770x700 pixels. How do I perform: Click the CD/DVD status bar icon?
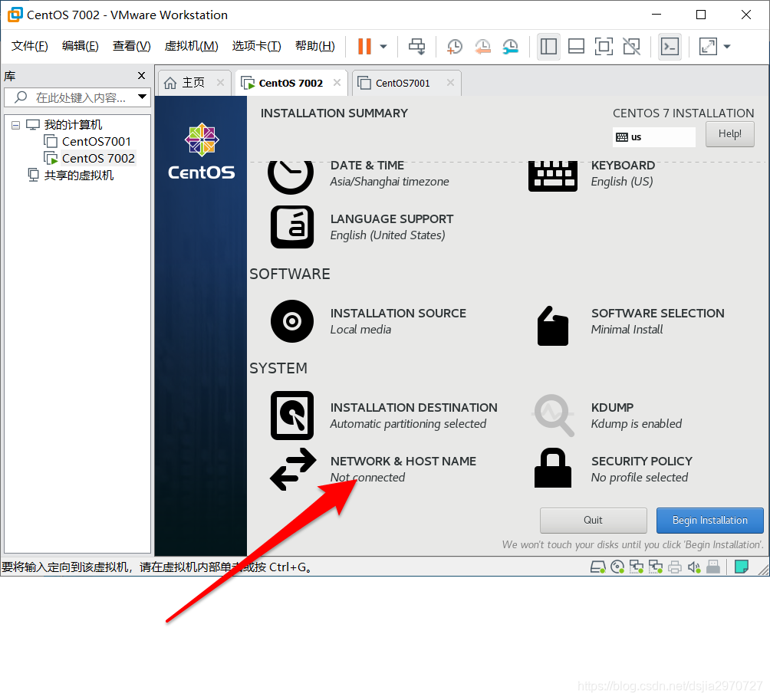coord(617,567)
